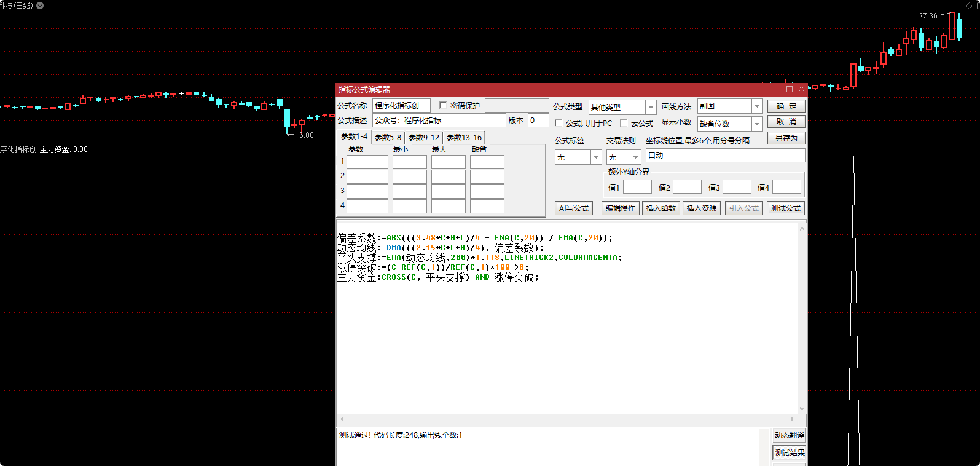Screen dimensions: 980x466
Task: Click the 公式名称 input field
Action: [401, 106]
